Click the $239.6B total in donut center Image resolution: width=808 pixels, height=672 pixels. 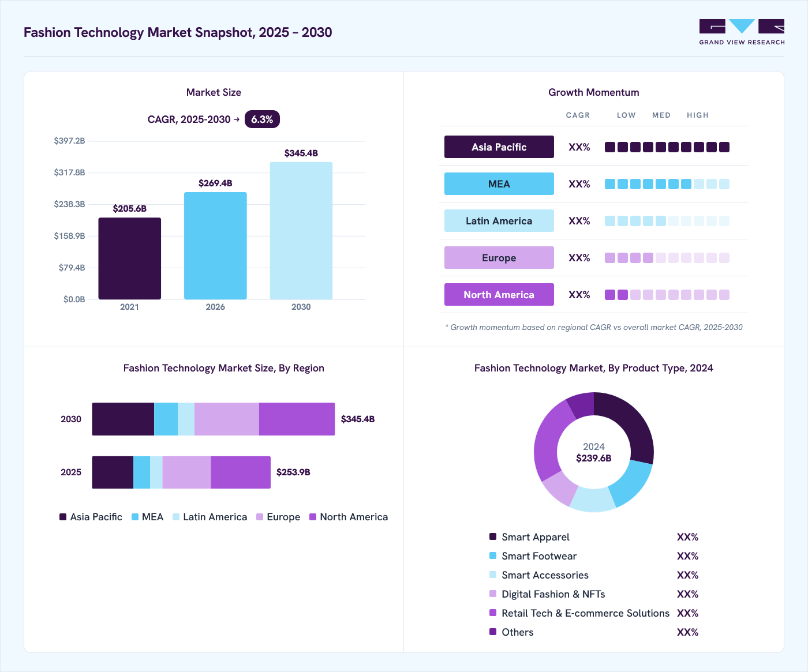point(594,458)
